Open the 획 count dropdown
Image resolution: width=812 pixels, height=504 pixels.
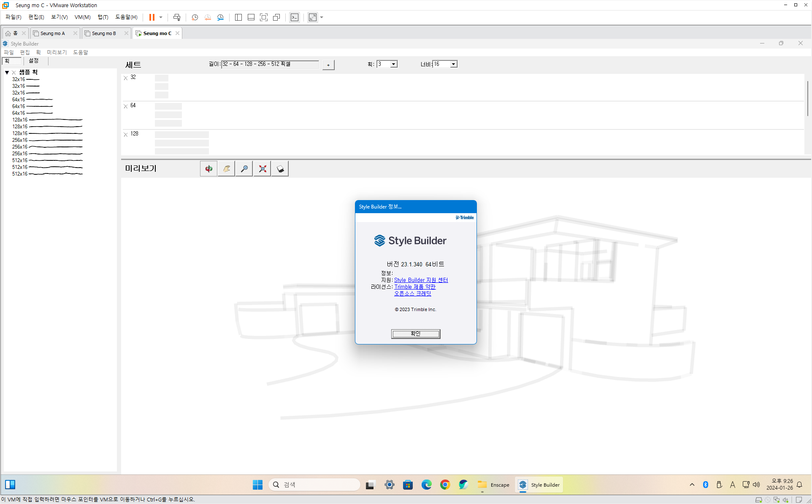pos(393,64)
